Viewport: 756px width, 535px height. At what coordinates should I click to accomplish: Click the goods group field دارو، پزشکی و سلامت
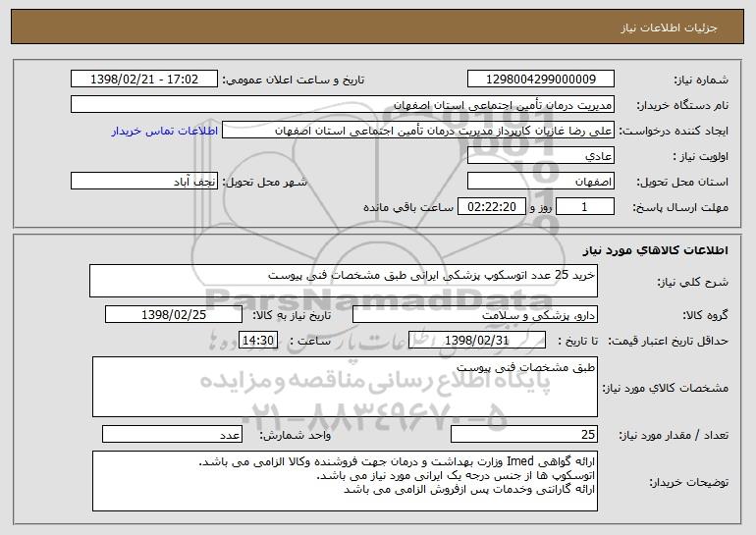point(475,314)
